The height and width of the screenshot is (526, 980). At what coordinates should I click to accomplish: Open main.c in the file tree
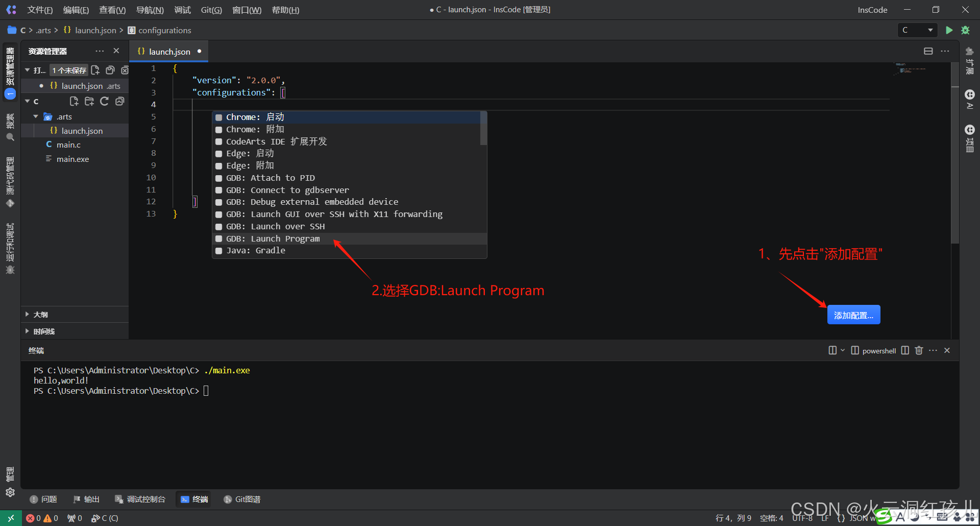pos(68,145)
